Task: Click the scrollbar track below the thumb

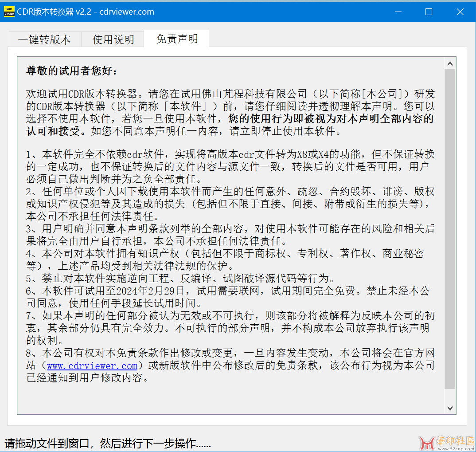Action: coord(450,396)
